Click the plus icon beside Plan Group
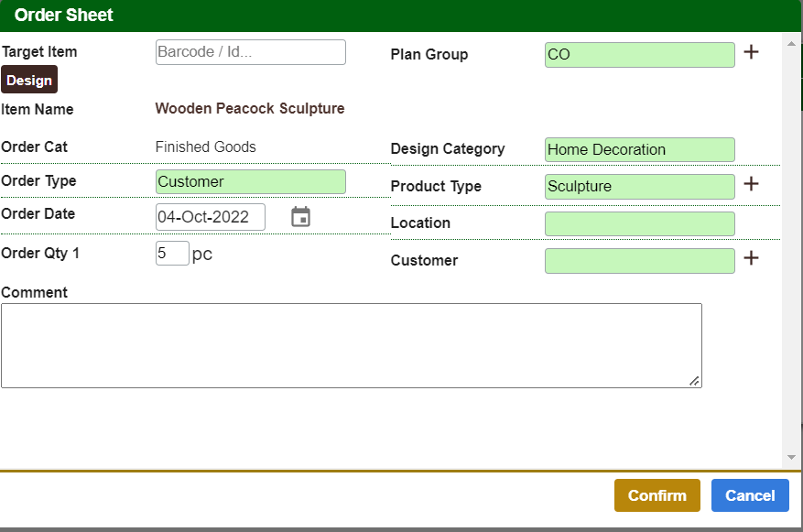The width and height of the screenshot is (803, 532). coord(751,52)
